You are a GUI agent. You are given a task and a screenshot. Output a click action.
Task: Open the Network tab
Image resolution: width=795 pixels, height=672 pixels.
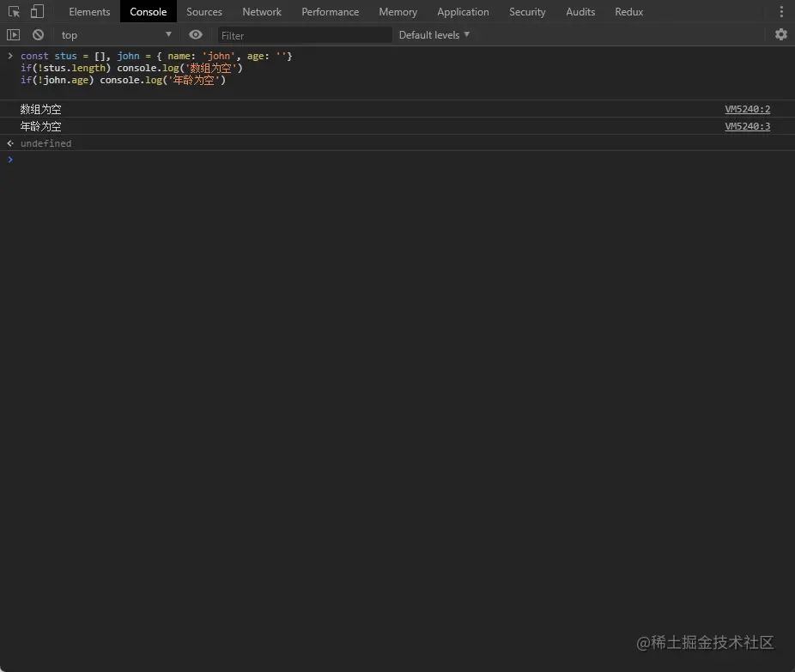[262, 12]
